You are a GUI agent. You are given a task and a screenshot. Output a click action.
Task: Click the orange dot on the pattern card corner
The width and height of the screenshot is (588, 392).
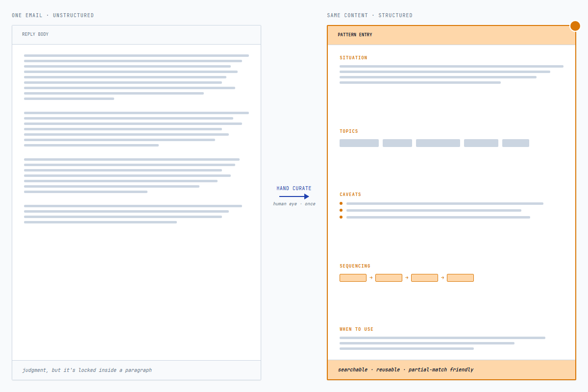point(575,25)
